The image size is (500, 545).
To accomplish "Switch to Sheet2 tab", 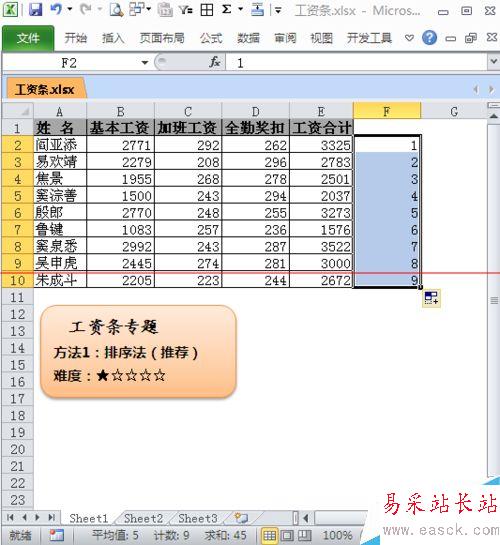I will pyautogui.click(x=143, y=518).
